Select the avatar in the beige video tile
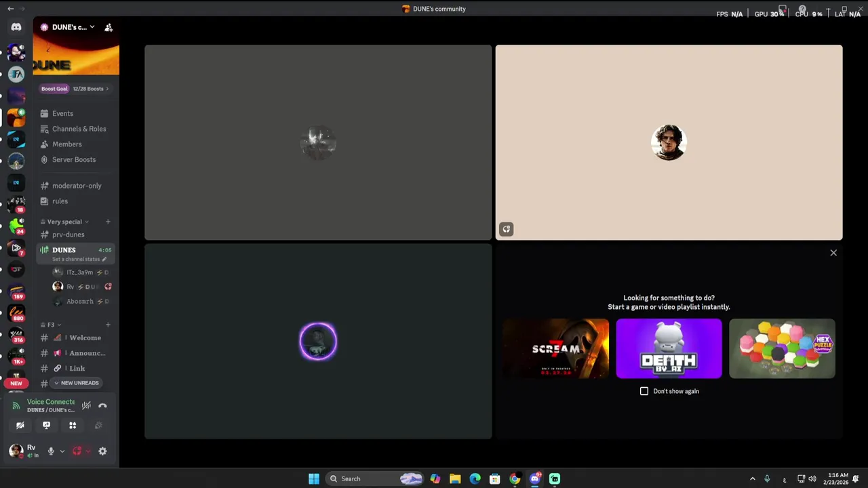 669,142
